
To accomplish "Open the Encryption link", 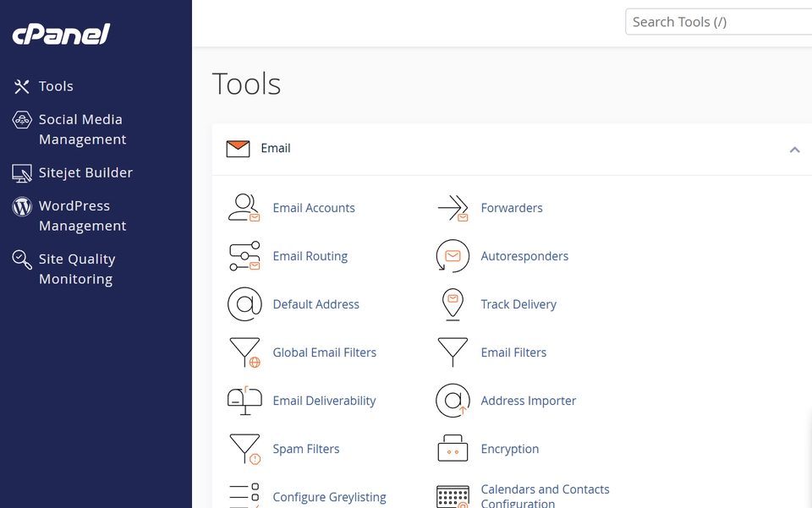I will 509,449.
